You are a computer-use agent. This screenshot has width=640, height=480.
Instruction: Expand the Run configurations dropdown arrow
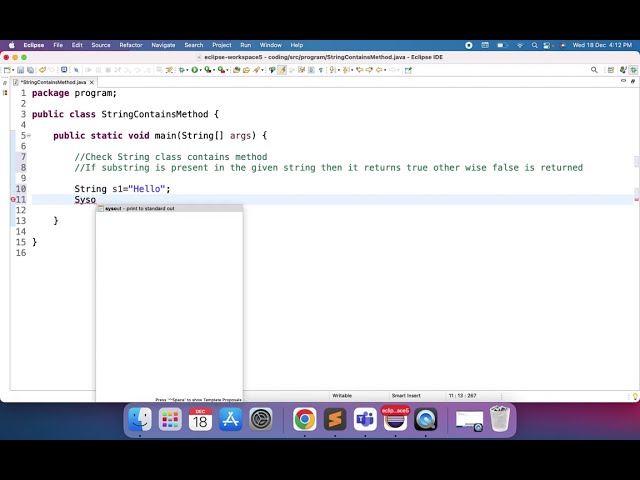click(x=200, y=70)
